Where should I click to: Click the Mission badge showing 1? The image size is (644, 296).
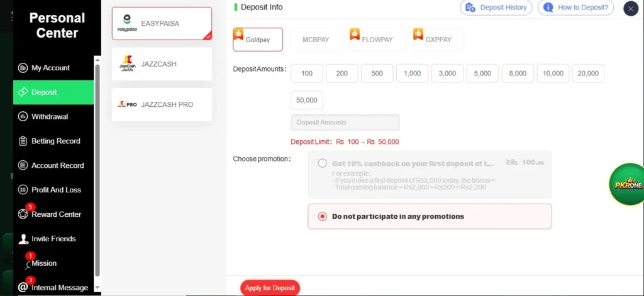click(30, 256)
